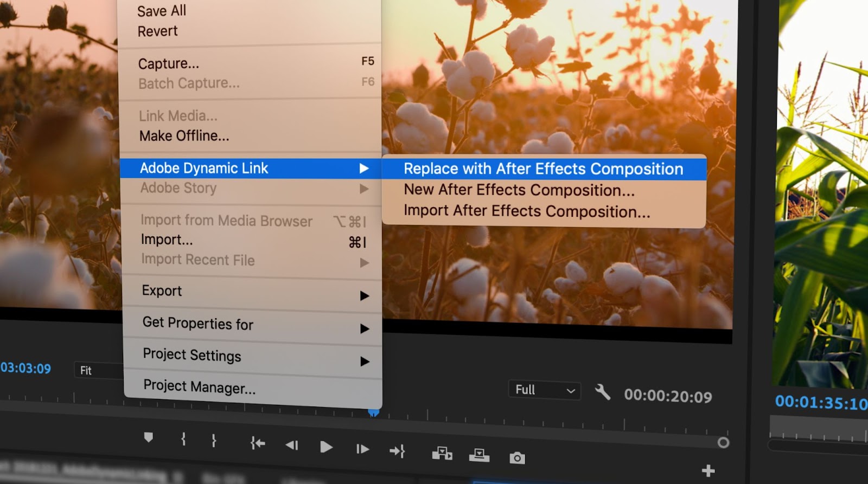Viewport: 868px width, 484px height.
Task: Export a frame with the camera icon
Action: [517, 458]
